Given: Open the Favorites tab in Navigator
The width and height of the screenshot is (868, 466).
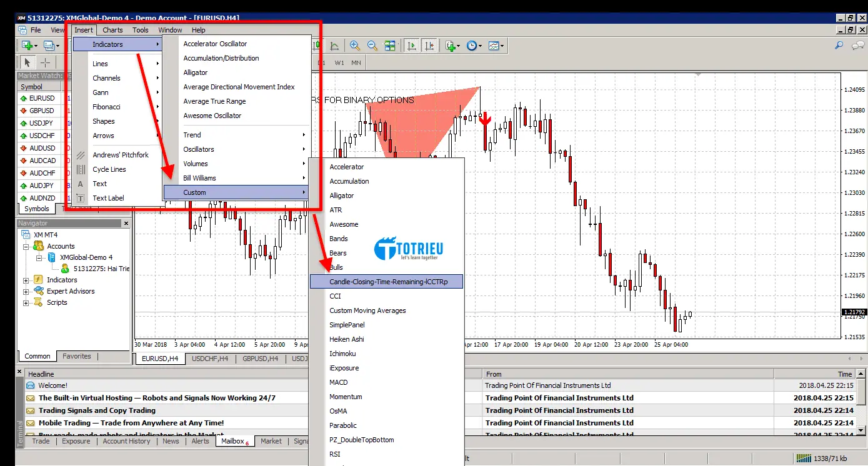Looking at the screenshot, I should pyautogui.click(x=77, y=356).
